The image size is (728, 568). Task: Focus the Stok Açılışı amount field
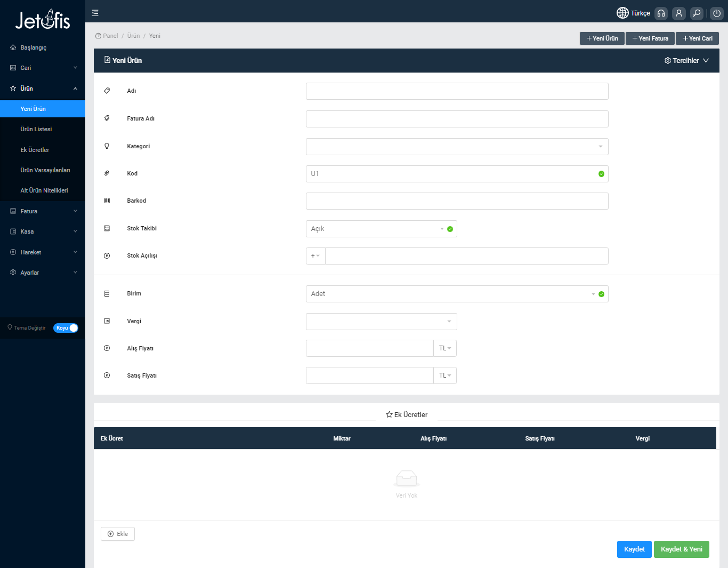467,256
